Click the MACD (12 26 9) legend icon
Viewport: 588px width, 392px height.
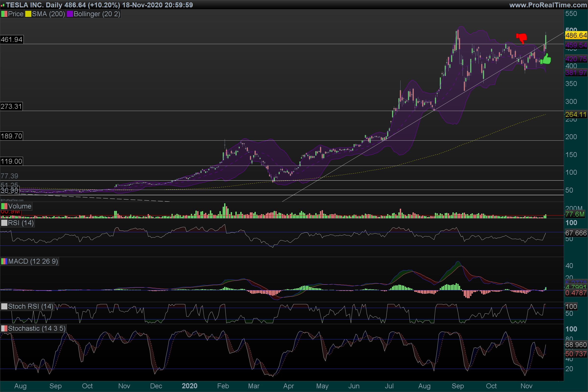tap(4, 261)
